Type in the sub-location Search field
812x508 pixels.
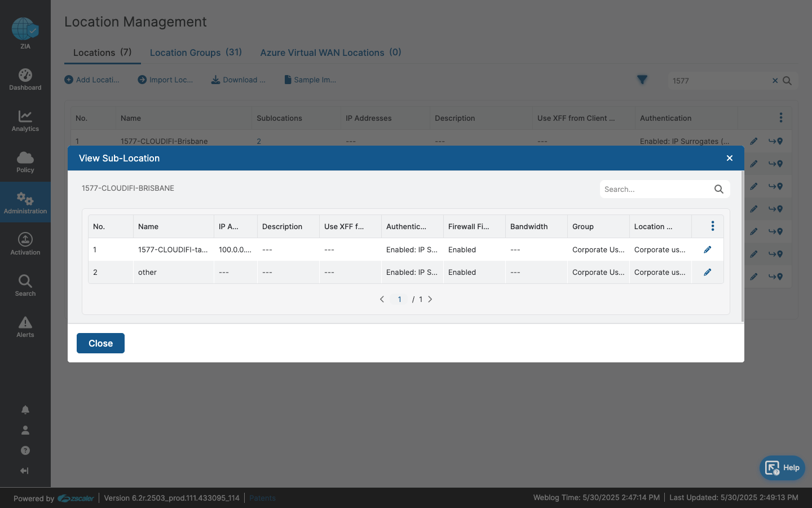pyautogui.click(x=654, y=189)
